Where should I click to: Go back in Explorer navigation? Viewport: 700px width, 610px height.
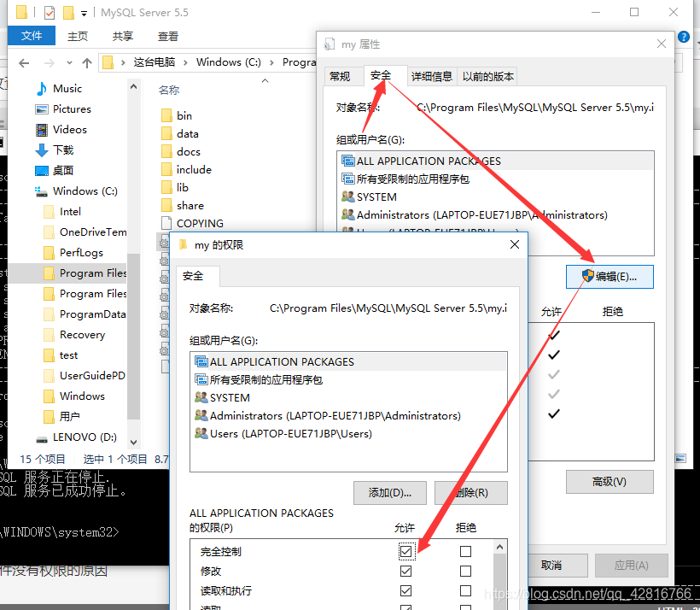pos(24,63)
